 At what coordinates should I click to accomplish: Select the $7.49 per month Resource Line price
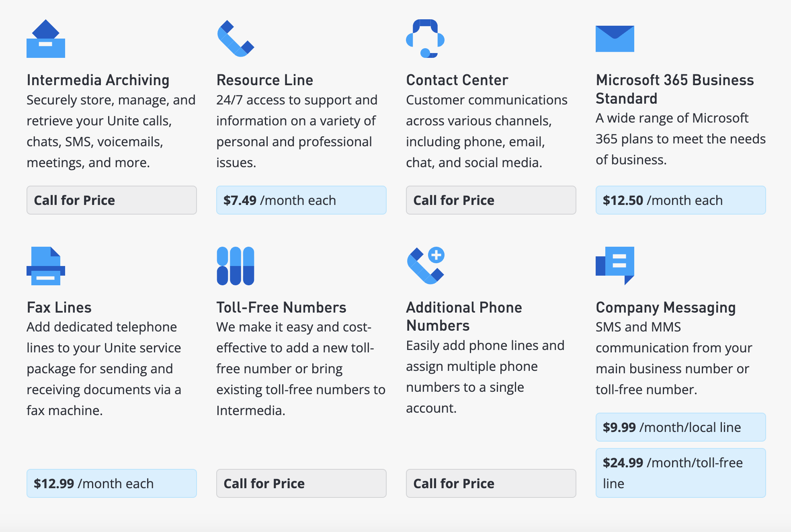[301, 200]
